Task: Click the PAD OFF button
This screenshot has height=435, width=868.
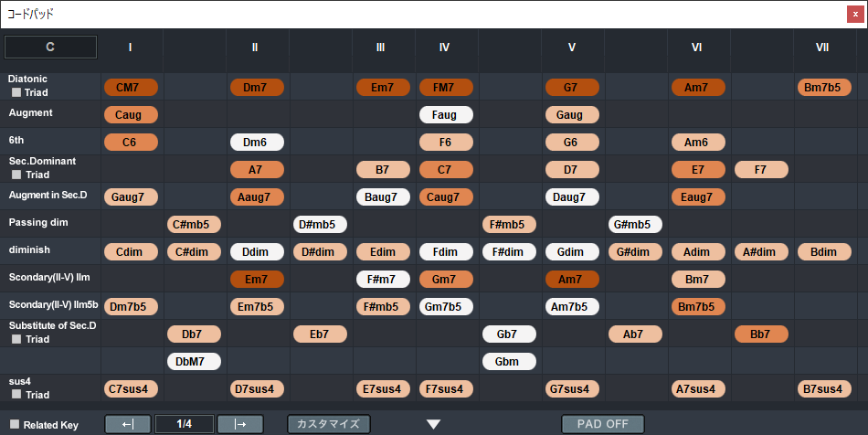Action: coord(603,424)
